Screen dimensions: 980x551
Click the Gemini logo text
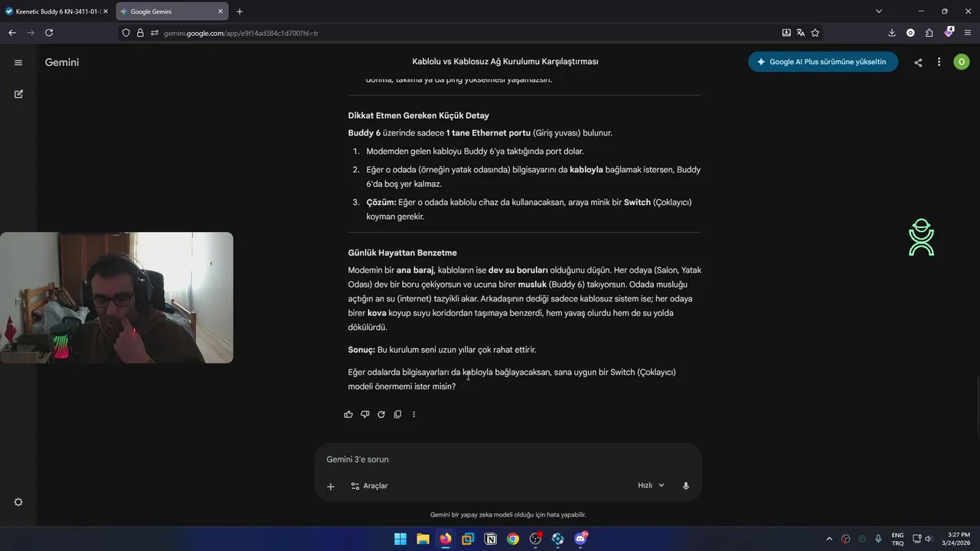(62, 63)
